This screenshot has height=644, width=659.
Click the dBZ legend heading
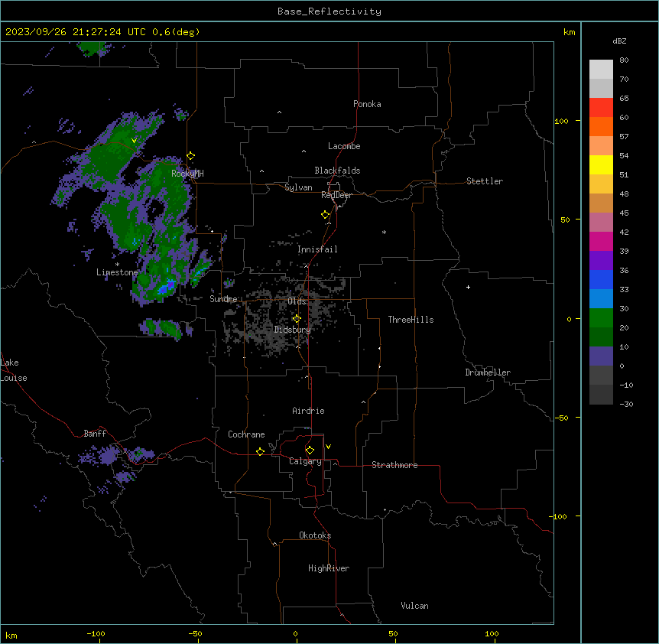pyautogui.click(x=619, y=41)
